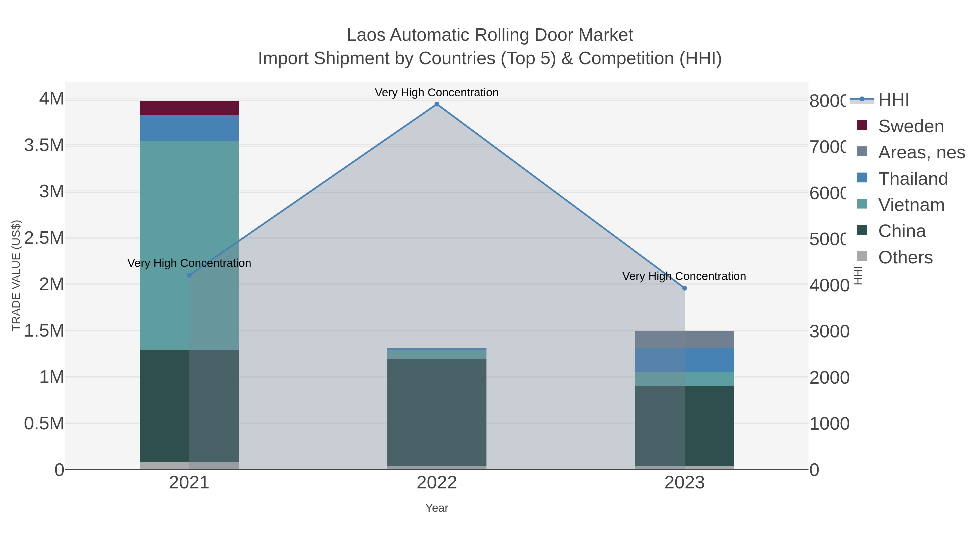Select the Sweden segment of the 2021 bar
The height and width of the screenshot is (551, 980).
click(189, 108)
